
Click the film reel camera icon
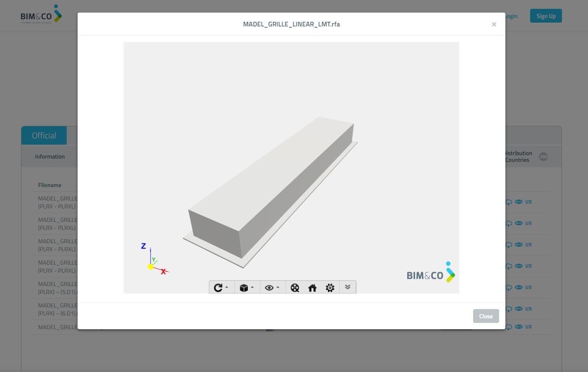pyautogui.click(x=295, y=288)
